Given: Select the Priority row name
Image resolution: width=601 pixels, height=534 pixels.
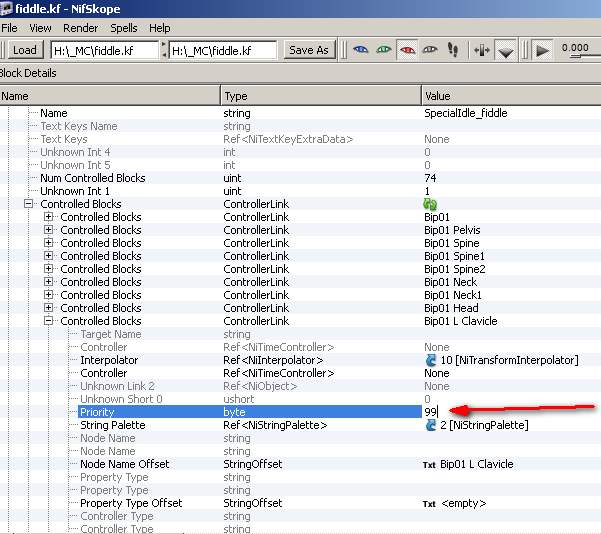Looking at the screenshot, I should tap(97, 412).
